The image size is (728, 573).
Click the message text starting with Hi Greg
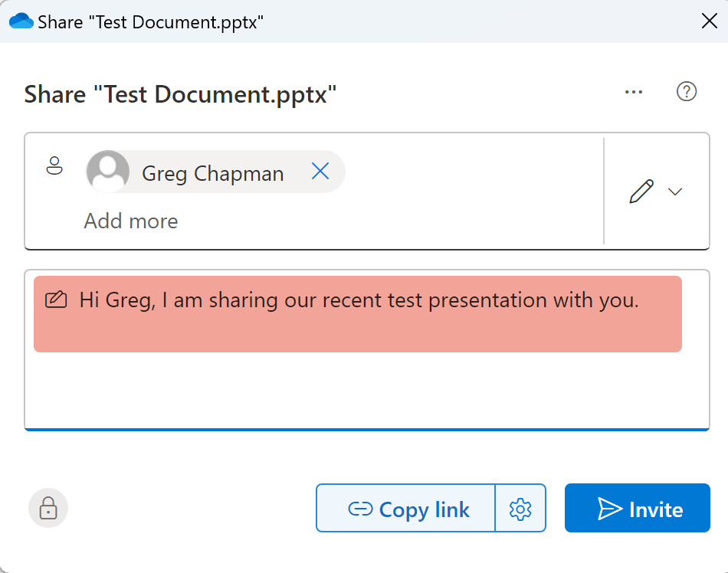pyautogui.click(x=359, y=300)
